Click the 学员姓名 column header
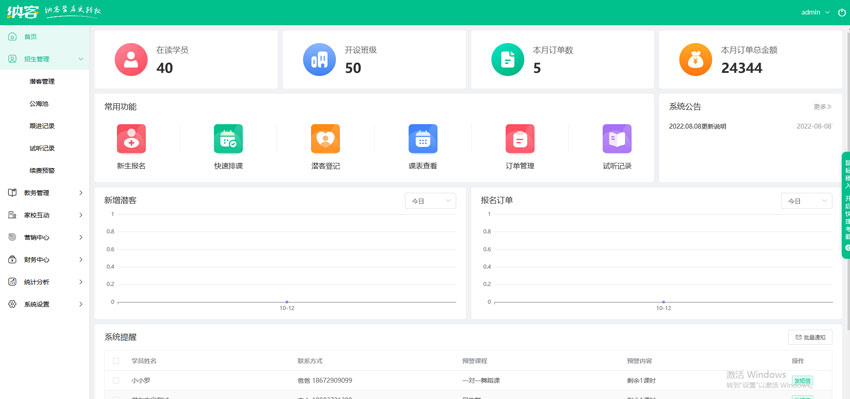Viewport: 850px width, 399px height. 144,361
